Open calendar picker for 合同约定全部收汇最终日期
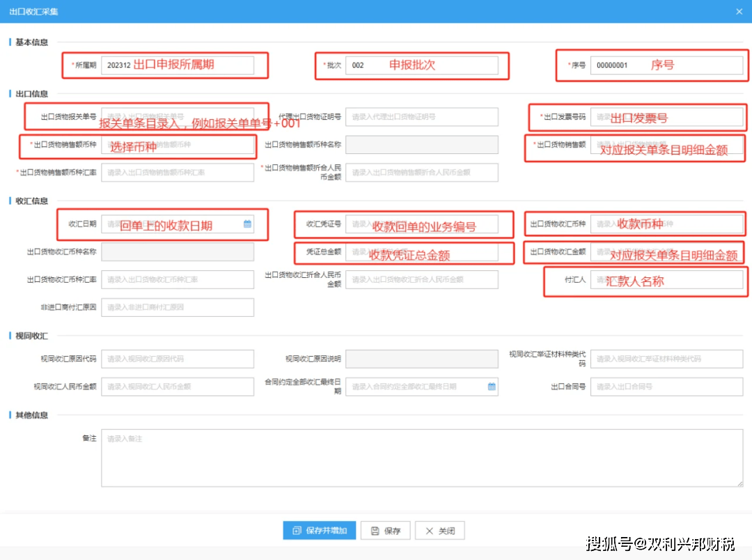 pyautogui.click(x=492, y=387)
